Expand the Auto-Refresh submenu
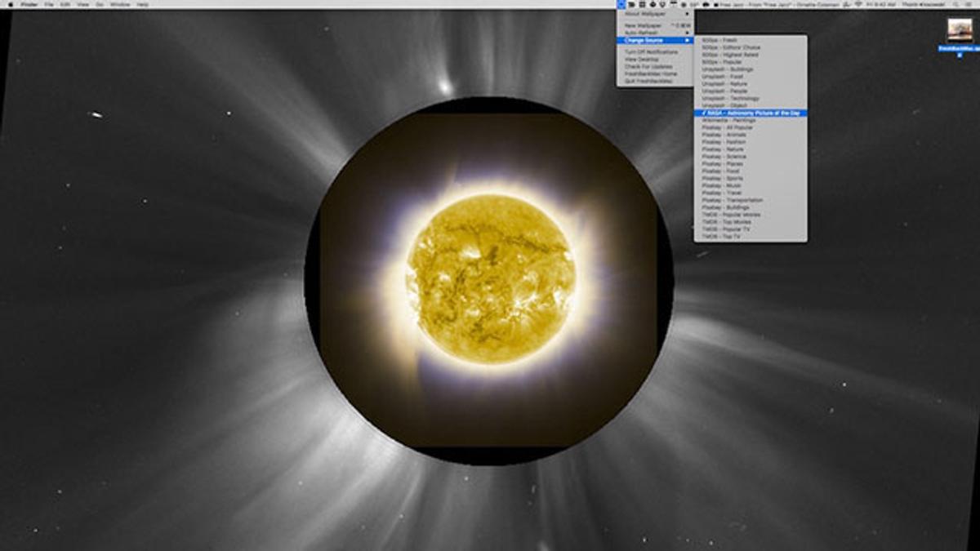This screenshot has width=980, height=551. click(x=653, y=33)
